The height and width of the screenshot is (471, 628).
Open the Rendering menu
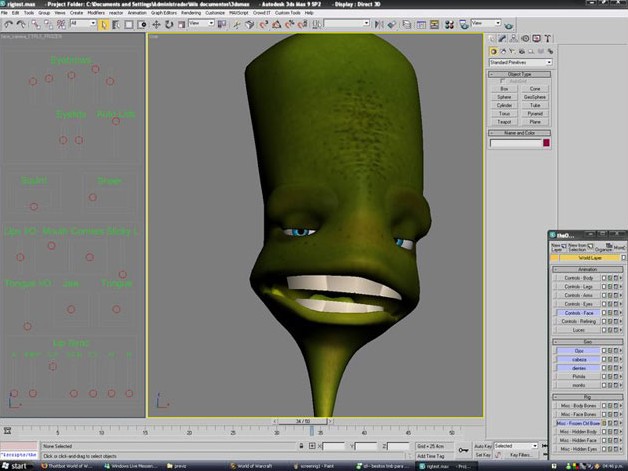[190, 13]
